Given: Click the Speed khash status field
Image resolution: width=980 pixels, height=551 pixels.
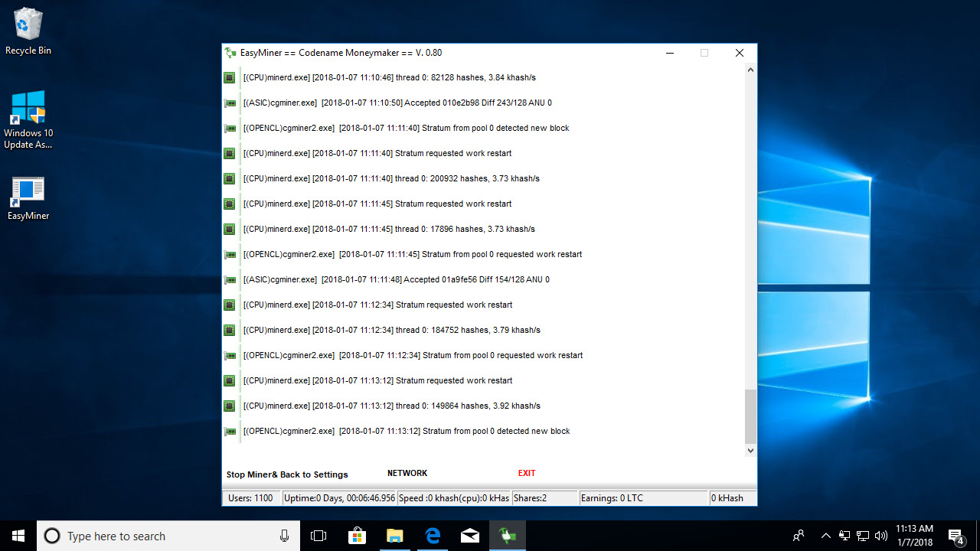Looking at the screenshot, I should tap(454, 498).
